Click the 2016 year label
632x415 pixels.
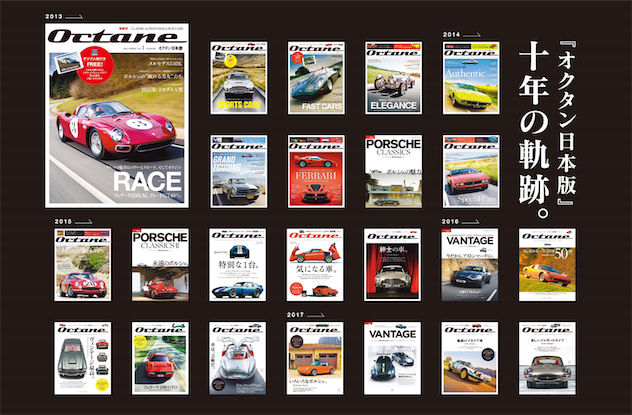click(x=450, y=222)
